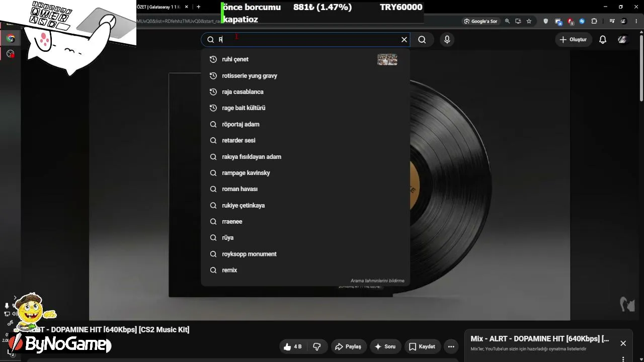Open Mix panel vertical three-dot options
The image size is (644, 362).
point(623,359)
